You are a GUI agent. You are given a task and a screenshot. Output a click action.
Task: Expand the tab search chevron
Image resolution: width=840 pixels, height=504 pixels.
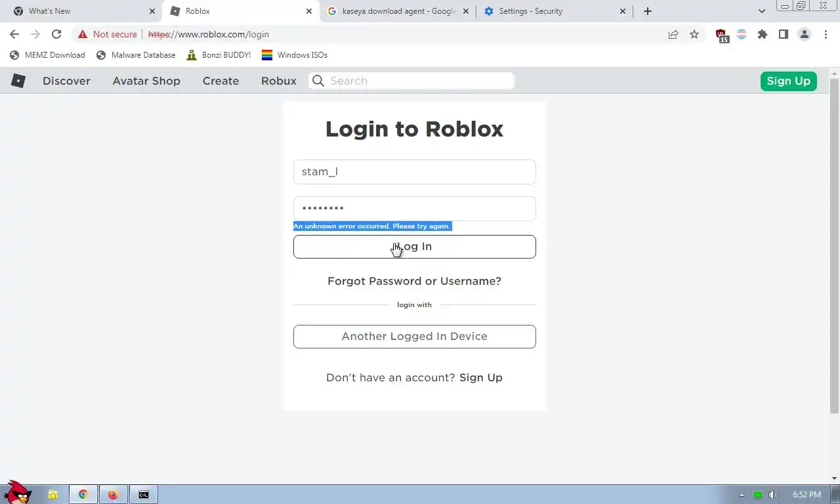tap(761, 11)
